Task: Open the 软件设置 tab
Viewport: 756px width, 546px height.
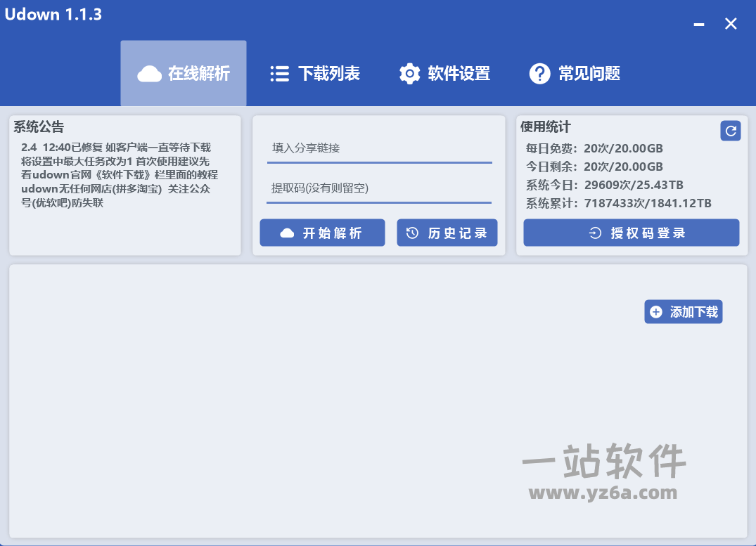Action: point(444,73)
